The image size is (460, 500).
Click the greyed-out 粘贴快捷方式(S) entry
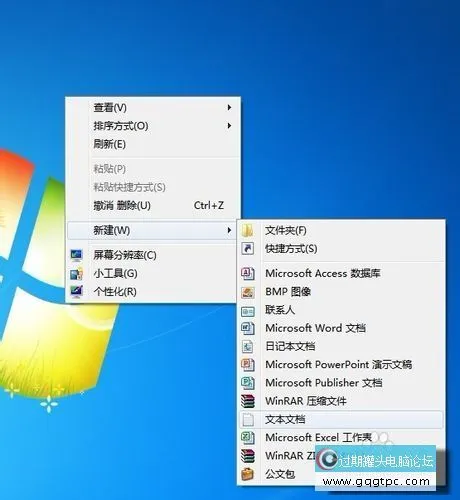pyautogui.click(x=154, y=187)
